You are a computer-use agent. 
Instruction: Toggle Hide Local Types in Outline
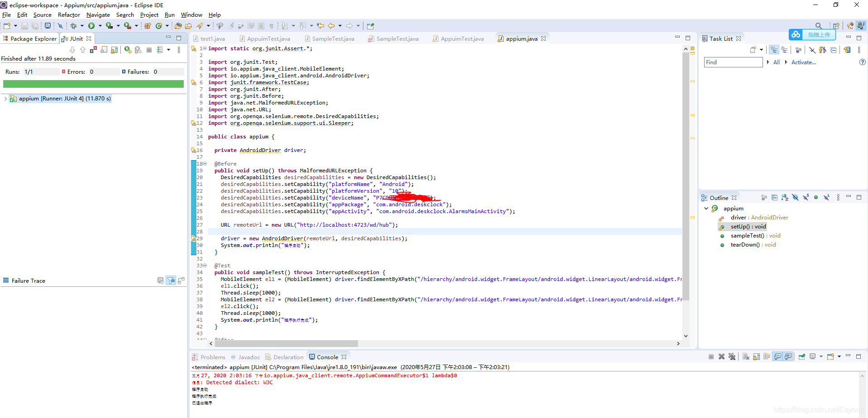point(826,197)
